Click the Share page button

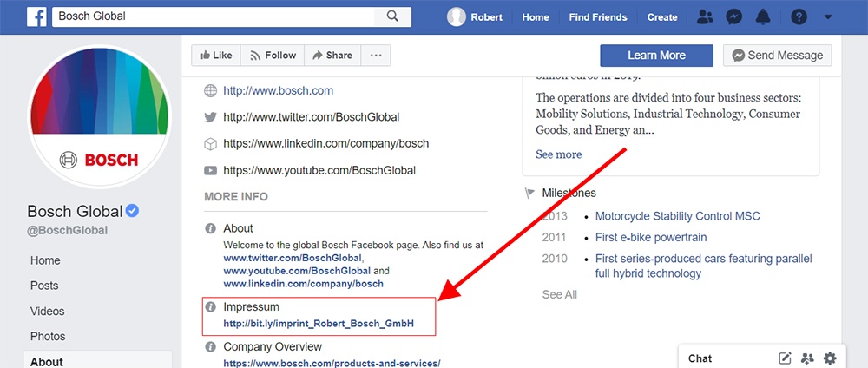click(332, 56)
